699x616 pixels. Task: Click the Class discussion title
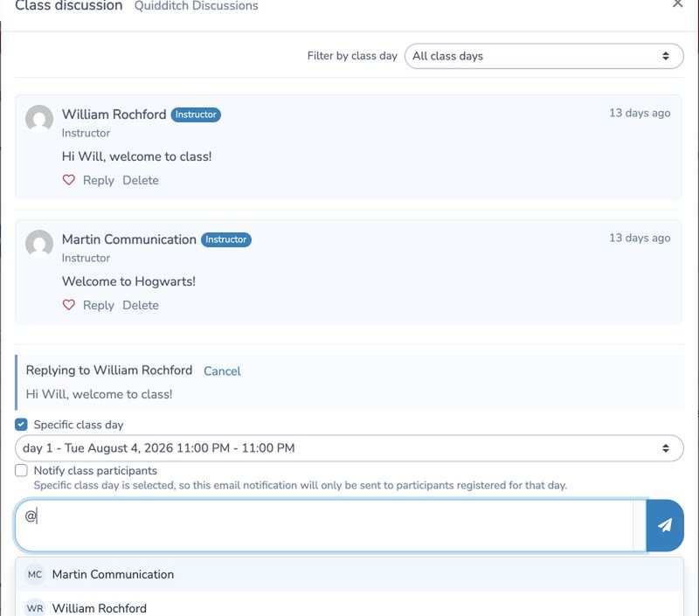(69, 6)
